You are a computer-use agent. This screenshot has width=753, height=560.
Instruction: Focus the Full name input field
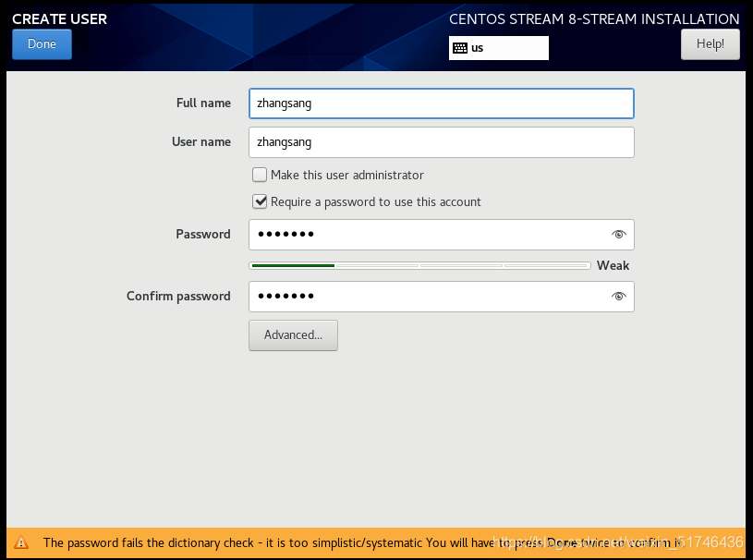point(442,103)
